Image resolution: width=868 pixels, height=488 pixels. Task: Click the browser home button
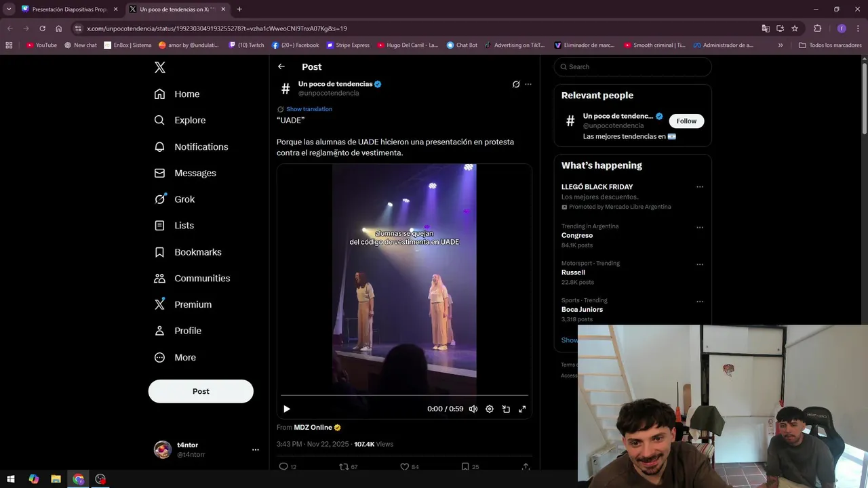coord(58,28)
